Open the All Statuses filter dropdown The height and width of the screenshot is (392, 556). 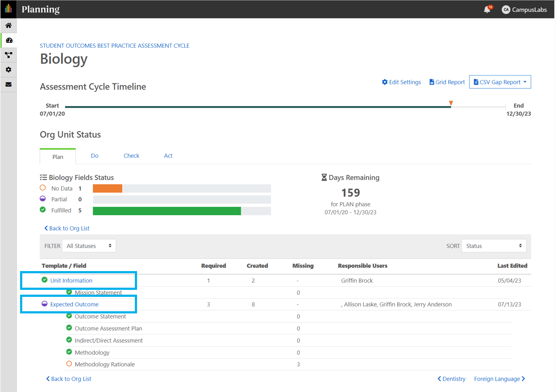click(89, 246)
